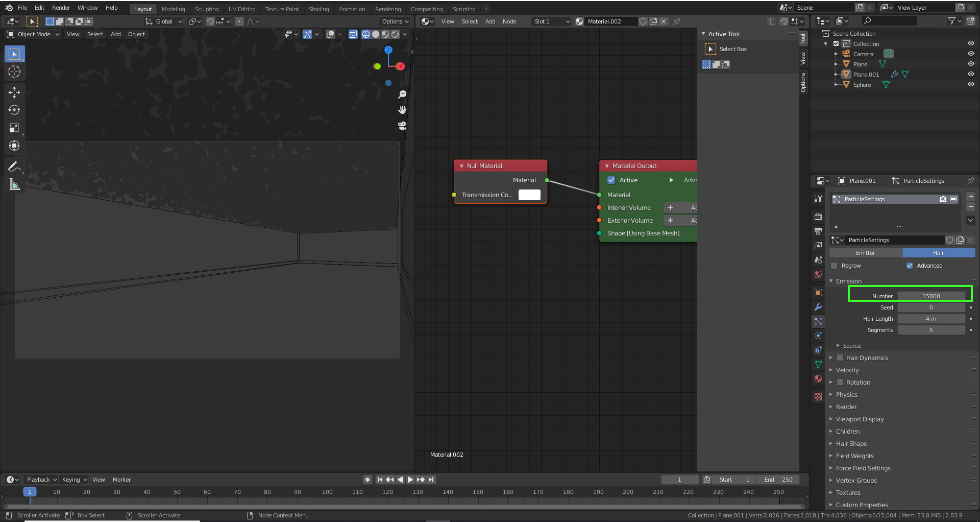
Task: Uncheck the Advanced checkbox
Action: click(x=910, y=266)
